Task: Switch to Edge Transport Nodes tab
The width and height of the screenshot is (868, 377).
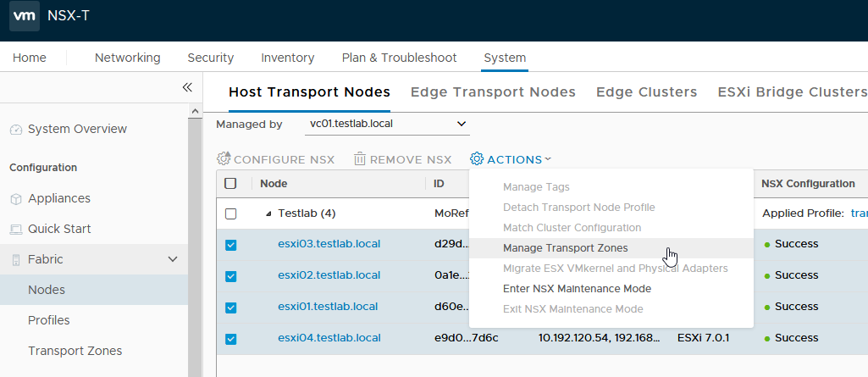Action: click(493, 91)
